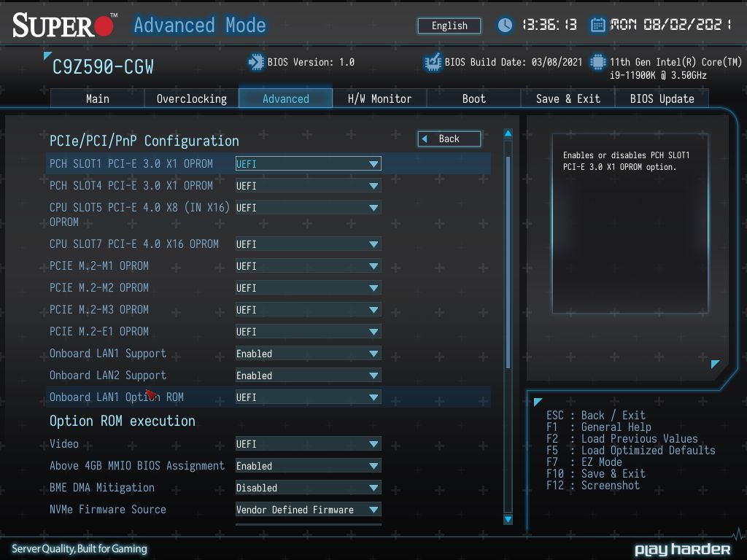Click the F1 General Help hint
This screenshot has height=560, width=747.
599,427
